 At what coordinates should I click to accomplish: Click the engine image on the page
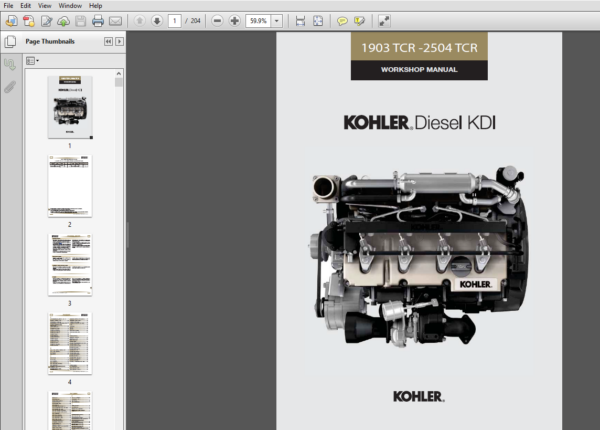pyautogui.click(x=419, y=256)
